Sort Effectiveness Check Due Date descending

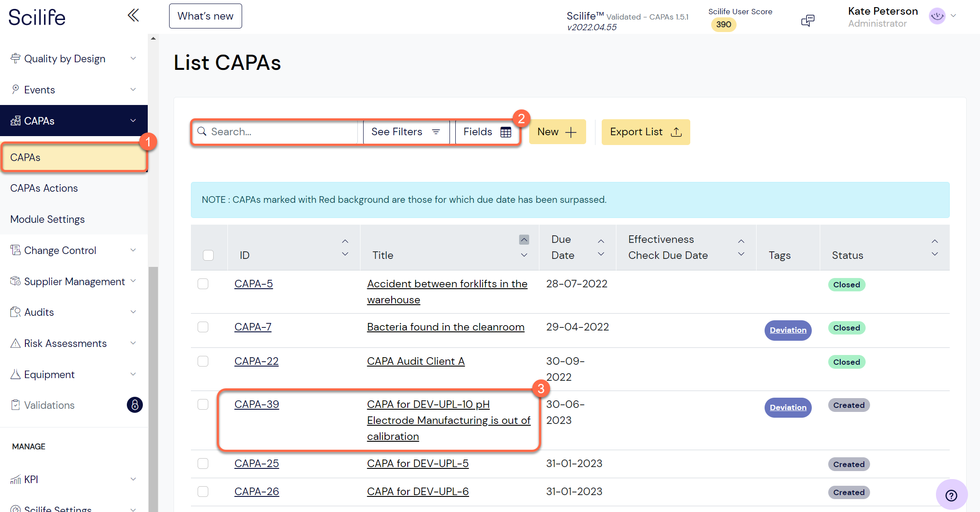[x=741, y=254]
